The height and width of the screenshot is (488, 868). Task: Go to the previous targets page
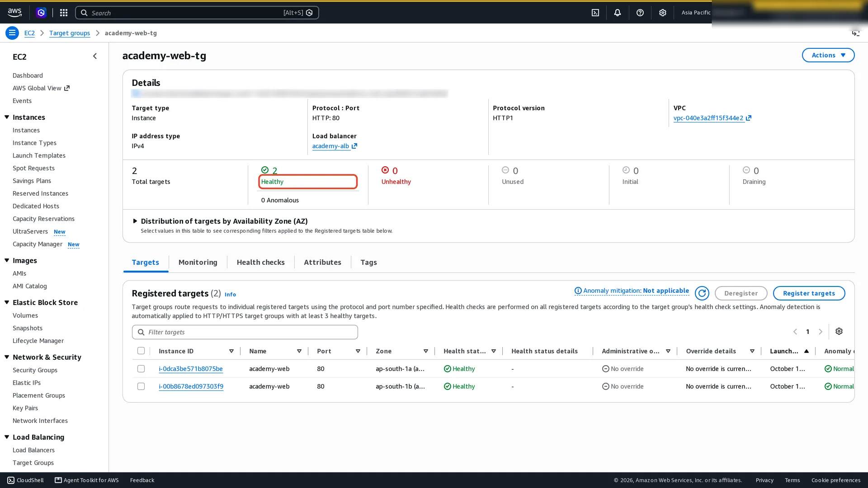[795, 332]
